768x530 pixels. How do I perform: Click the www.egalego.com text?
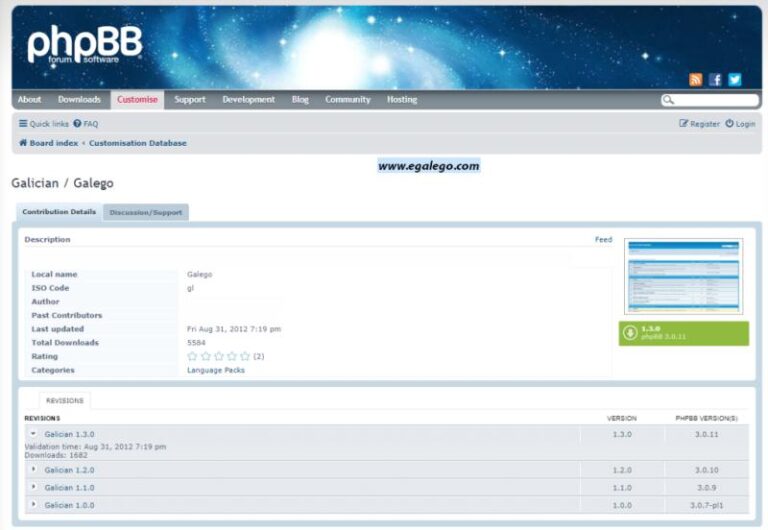(x=429, y=166)
